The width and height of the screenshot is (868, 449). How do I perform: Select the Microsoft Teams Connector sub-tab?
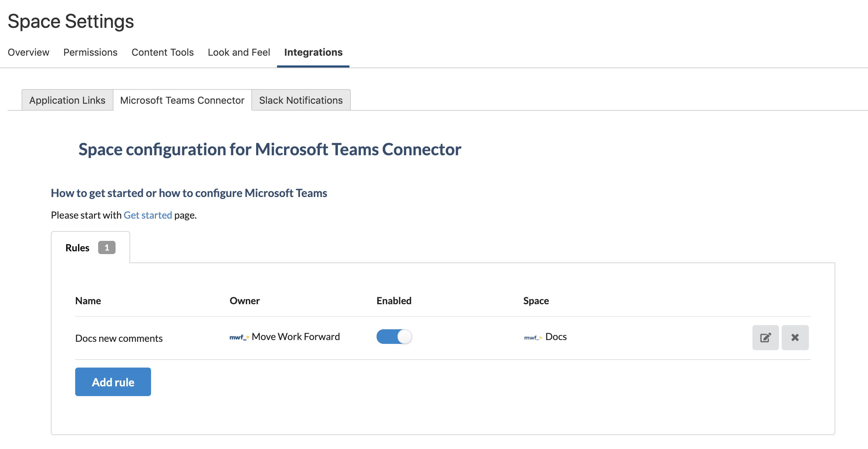182,100
